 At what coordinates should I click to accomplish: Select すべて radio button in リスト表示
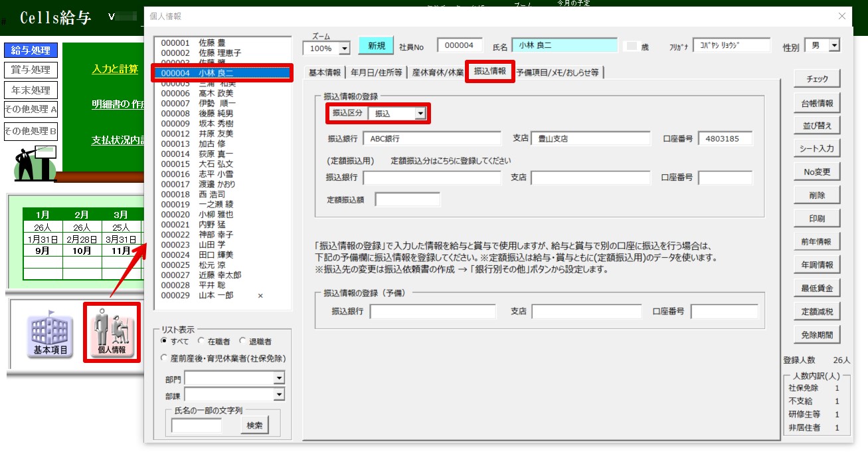pyautogui.click(x=165, y=341)
